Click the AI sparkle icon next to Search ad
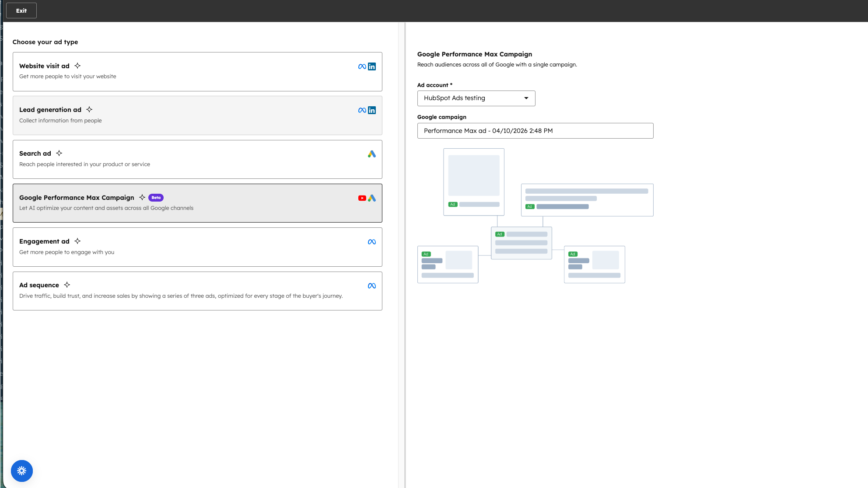Viewport: 868px width, 488px height. [59, 153]
